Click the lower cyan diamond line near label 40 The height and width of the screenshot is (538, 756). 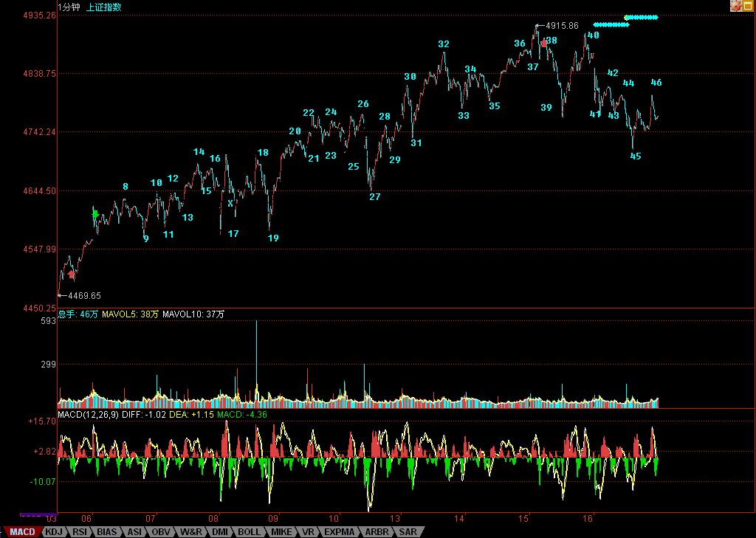click(x=611, y=25)
